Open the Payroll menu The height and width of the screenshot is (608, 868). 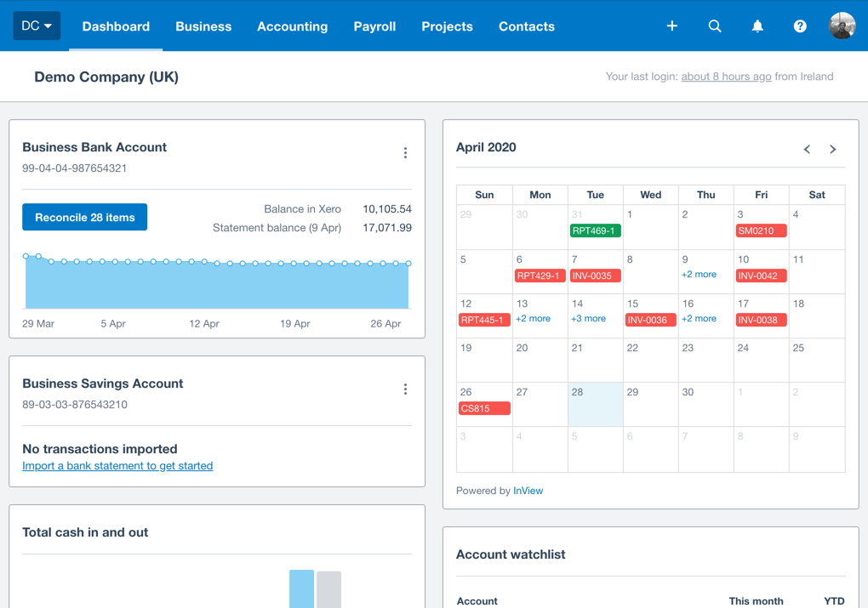(374, 26)
